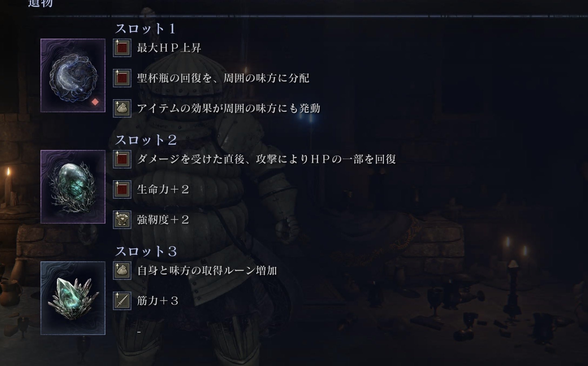The image size is (588, 366).
Task: Click the icon next to 聖杯瓶の回復を、周囲の味方に分配
Action: (x=122, y=78)
